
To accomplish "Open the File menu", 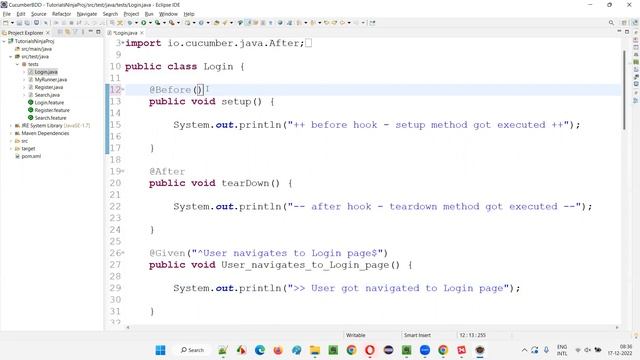I will click(7, 14).
